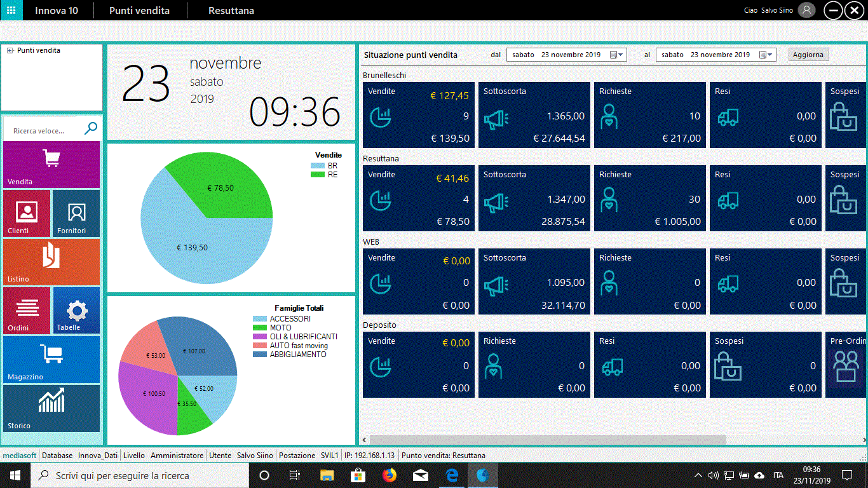Image resolution: width=868 pixels, height=488 pixels.
Task: Click the ACCESSORI legend color swatch
Action: point(260,319)
